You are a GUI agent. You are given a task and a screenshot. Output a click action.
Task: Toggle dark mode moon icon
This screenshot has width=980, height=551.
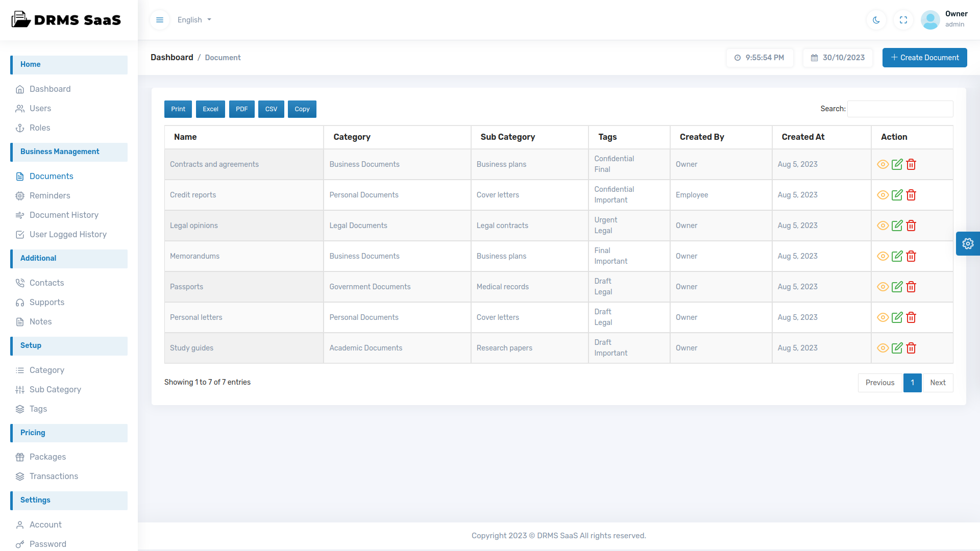(876, 20)
